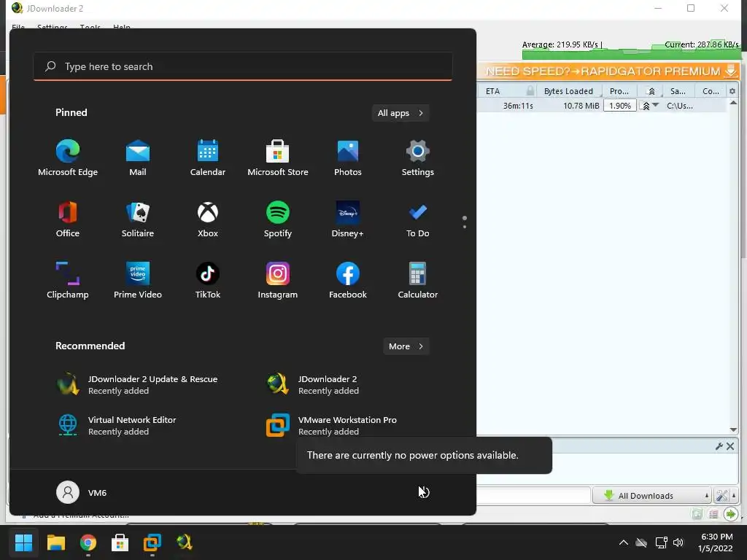Image resolution: width=747 pixels, height=560 pixels.
Task: Launch the Mail app
Action: [138, 158]
